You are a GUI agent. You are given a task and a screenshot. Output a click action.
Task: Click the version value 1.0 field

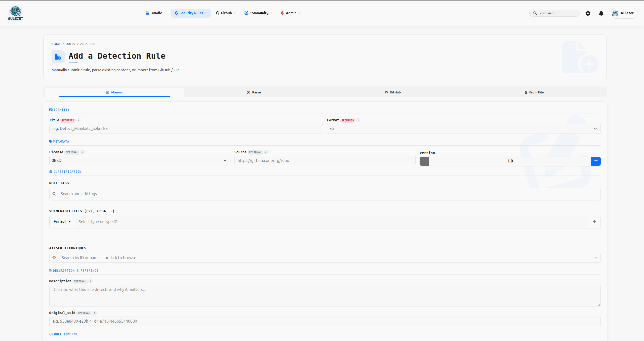pyautogui.click(x=510, y=161)
